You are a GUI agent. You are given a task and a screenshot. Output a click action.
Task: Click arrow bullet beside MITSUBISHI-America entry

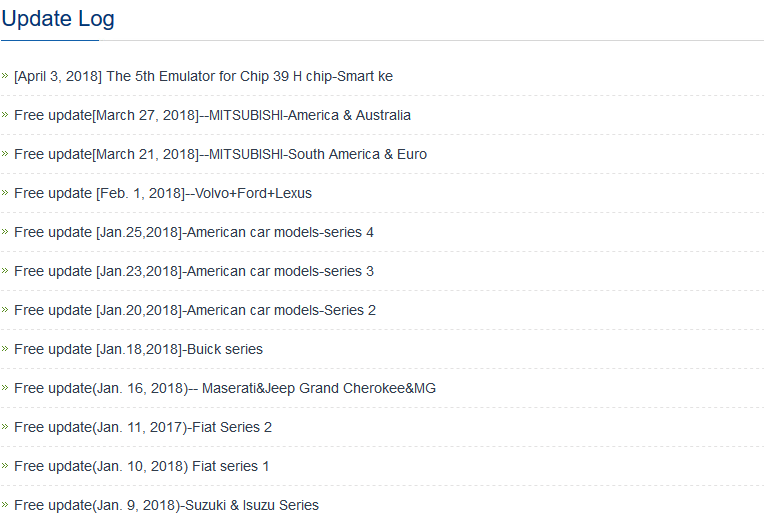tap(5, 114)
